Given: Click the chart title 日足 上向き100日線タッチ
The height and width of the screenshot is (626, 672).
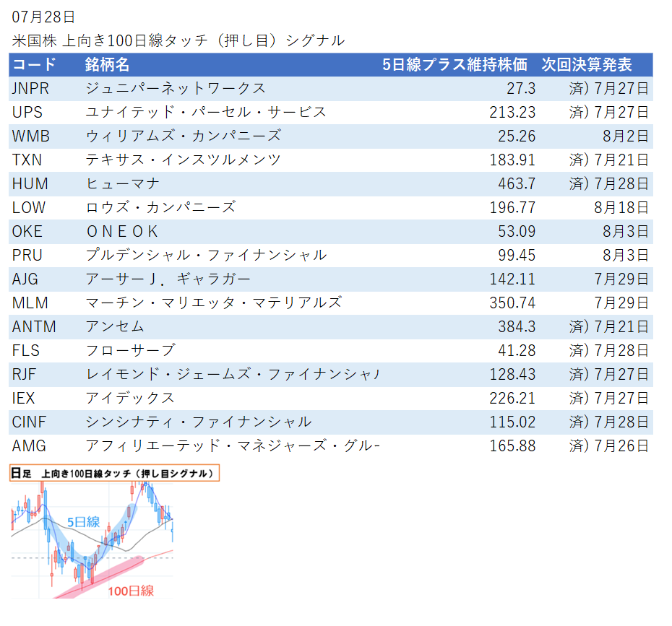Looking at the screenshot, I should 114,474.
